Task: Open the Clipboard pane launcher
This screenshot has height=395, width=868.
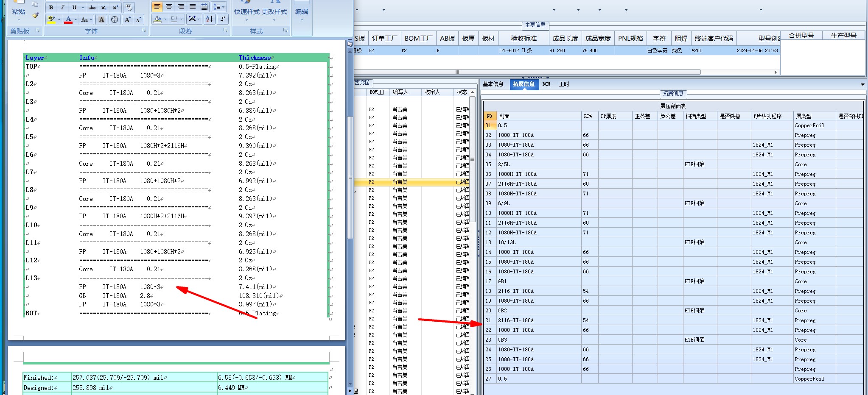Action: [37, 31]
